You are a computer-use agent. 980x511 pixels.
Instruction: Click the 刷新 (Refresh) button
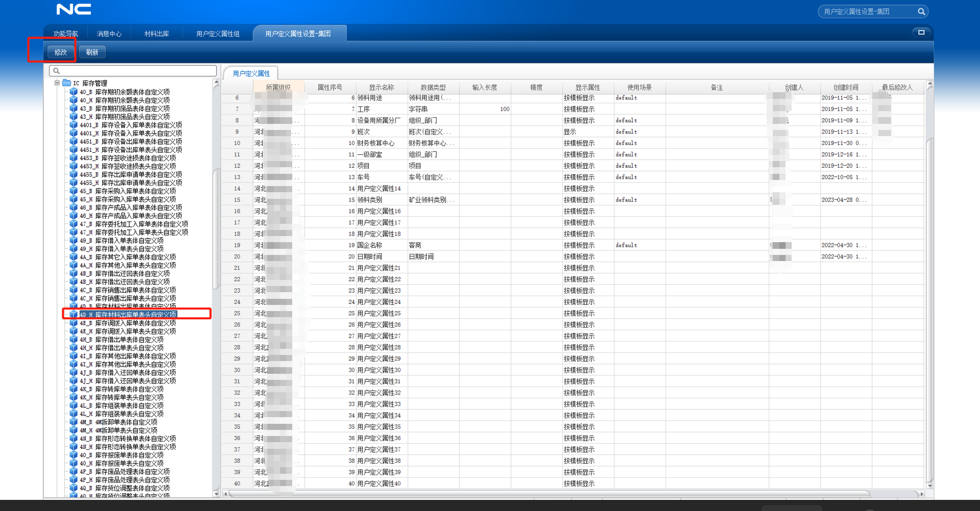92,52
